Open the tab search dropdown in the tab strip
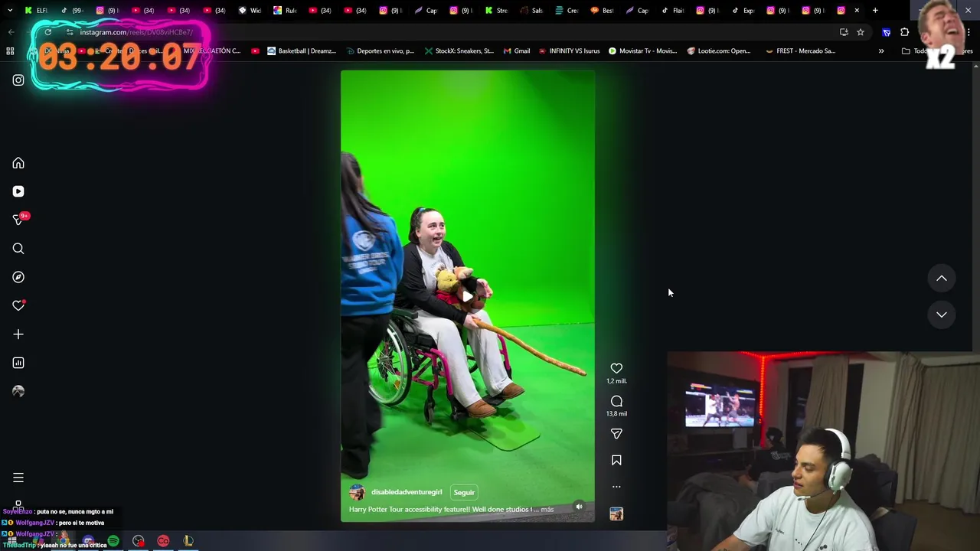Image resolution: width=980 pixels, height=551 pixels. [10, 10]
